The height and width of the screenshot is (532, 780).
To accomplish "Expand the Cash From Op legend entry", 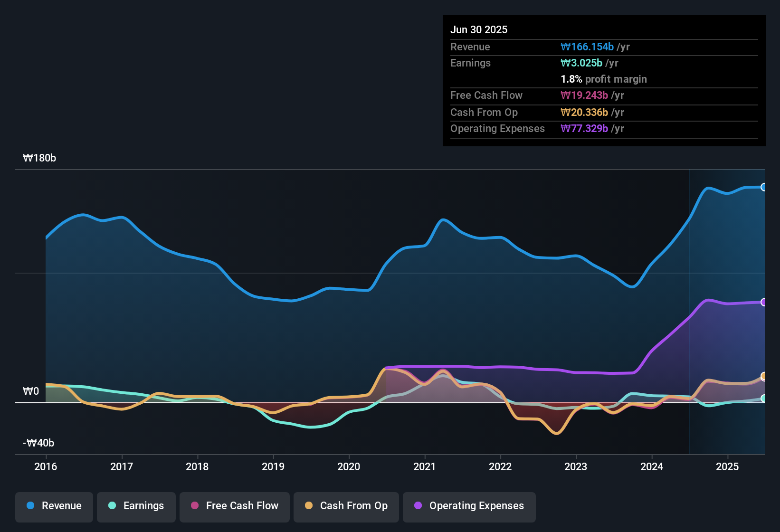I will (x=346, y=506).
